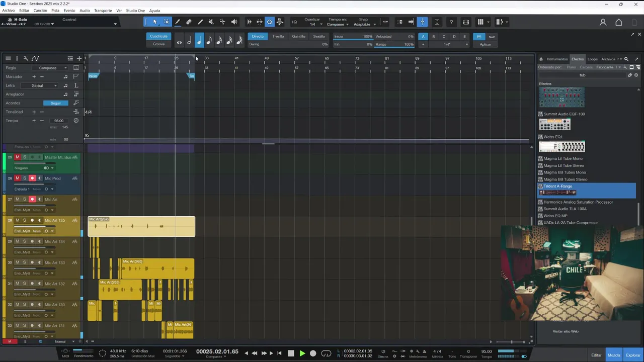644x362 pixels.
Task: Open the Snap Adaptable dropdown
Action: 364,24
